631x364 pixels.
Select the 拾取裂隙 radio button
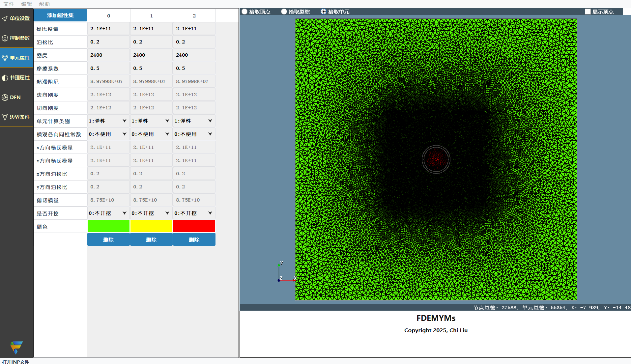[x=284, y=12]
